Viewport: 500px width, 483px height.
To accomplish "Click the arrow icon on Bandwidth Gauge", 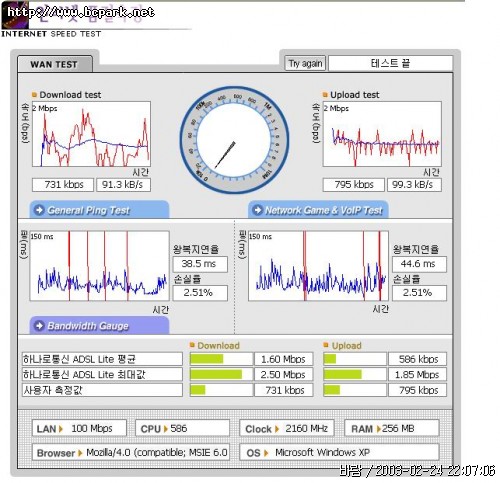I will (x=39, y=326).
